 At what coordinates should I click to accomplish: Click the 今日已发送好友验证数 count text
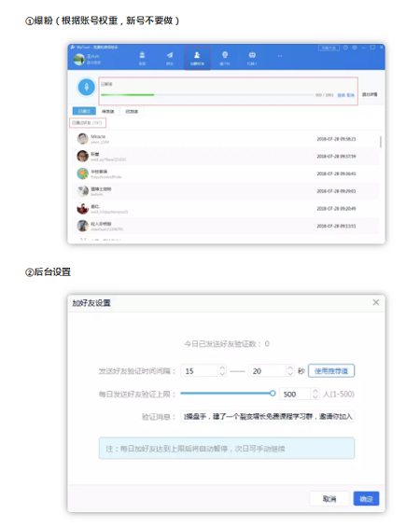pyautogui.click(x=227, y=344)
